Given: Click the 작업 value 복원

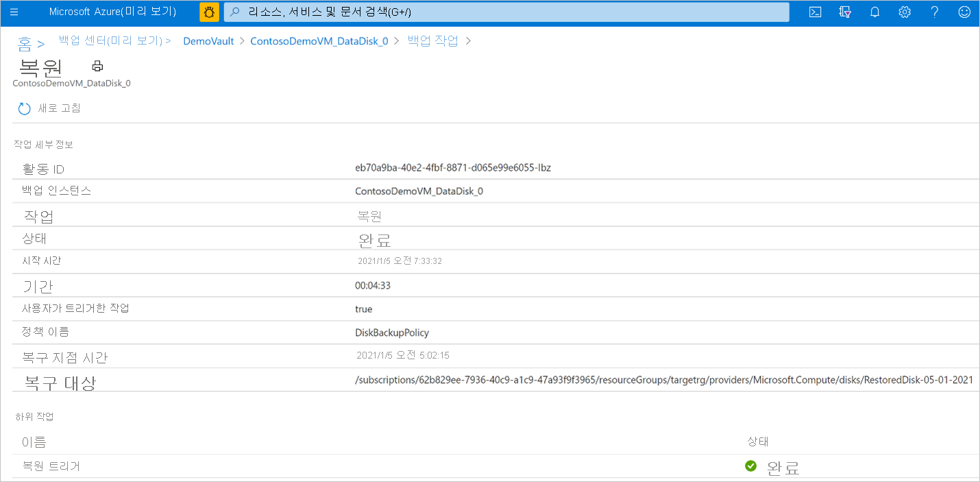Looking at the screenshot, I should [x=369, y=216].
